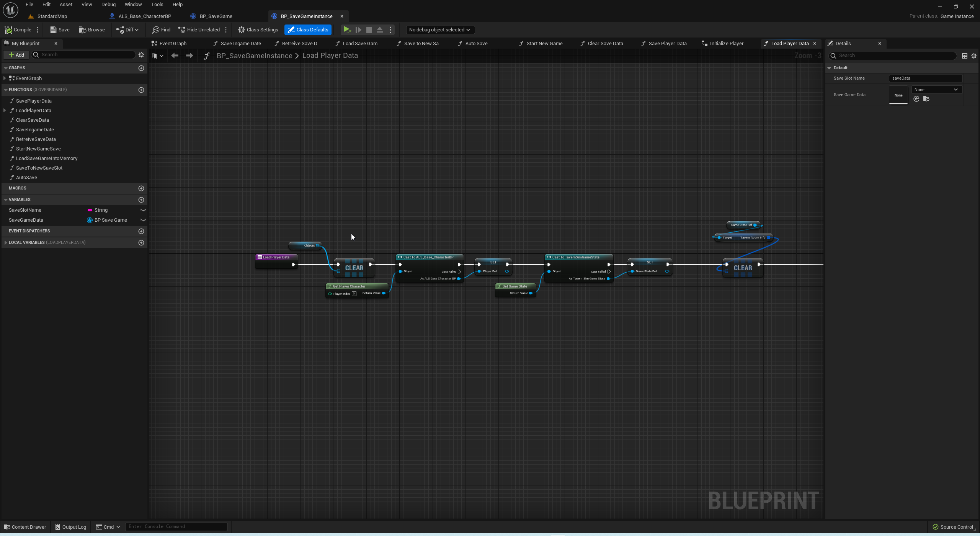
Task: Navigate back with the left arrow
Action: [x=175, y=56]
